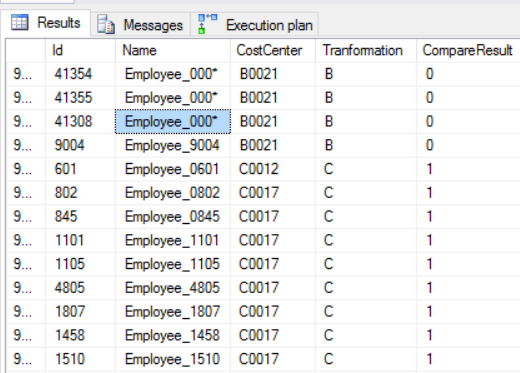Select the Id cell 9004
Viewport: 520px width, 373px height.
[x=80, y=145]
